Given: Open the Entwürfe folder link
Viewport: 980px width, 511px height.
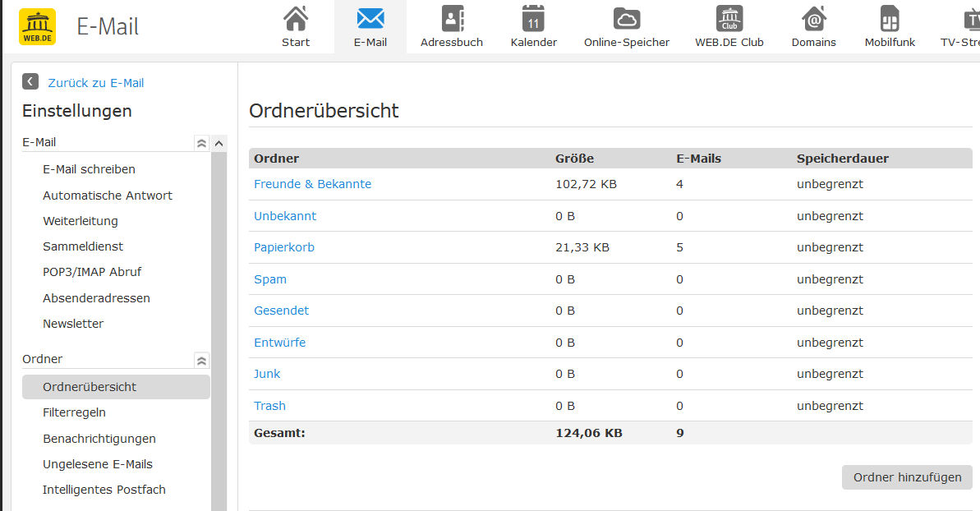Looking at the screenshot, I should [279, 343].
